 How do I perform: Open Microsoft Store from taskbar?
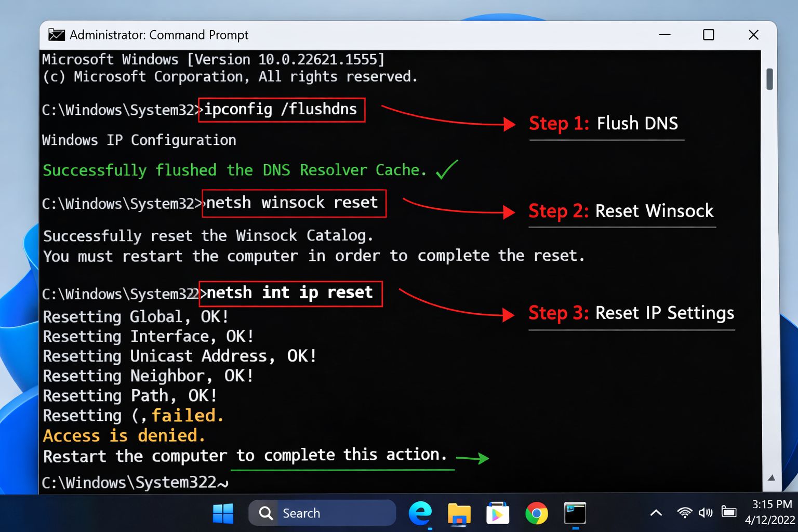pyautogui.click(x=497, y=513)
